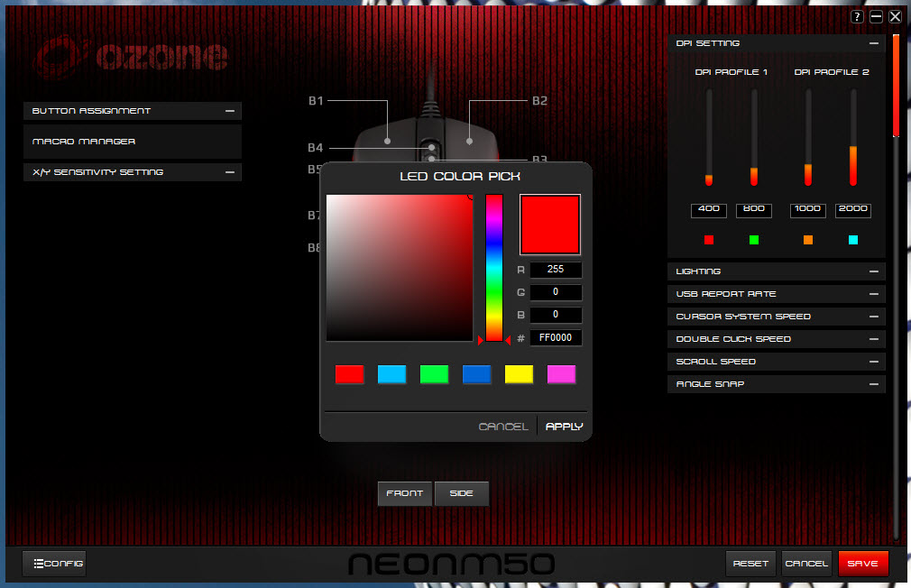Click the 400 DPI slider
This screenshot has width=911, height=588.
point(709,138)
